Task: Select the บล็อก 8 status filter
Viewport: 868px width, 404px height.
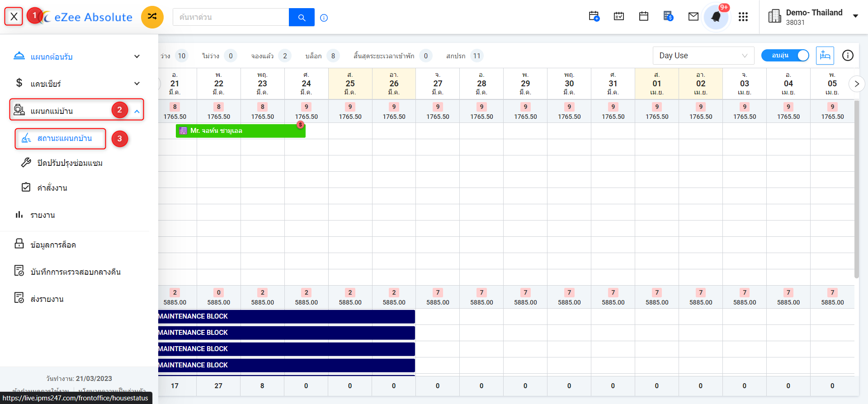Action: (322, 56)
